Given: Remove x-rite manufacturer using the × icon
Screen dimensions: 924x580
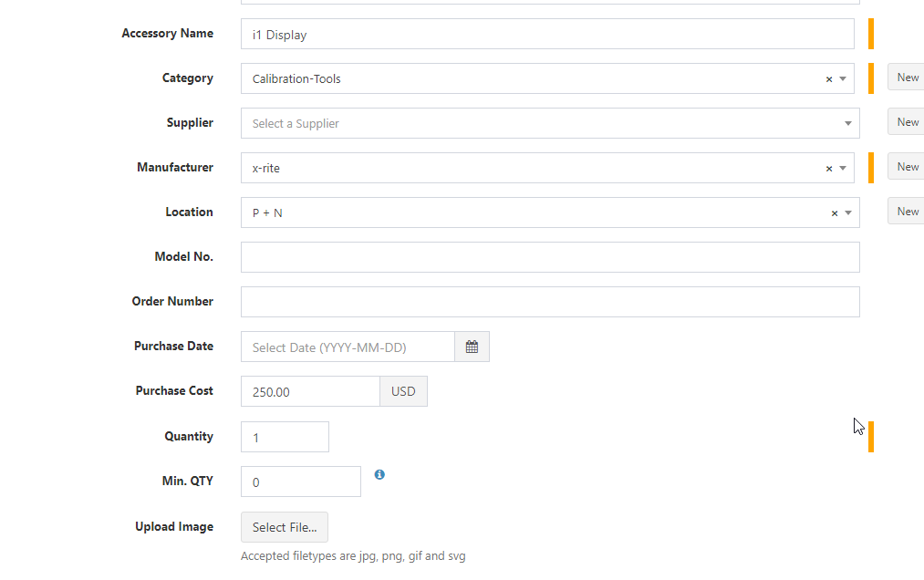Looking at the screenshot, I should point(828,168).
